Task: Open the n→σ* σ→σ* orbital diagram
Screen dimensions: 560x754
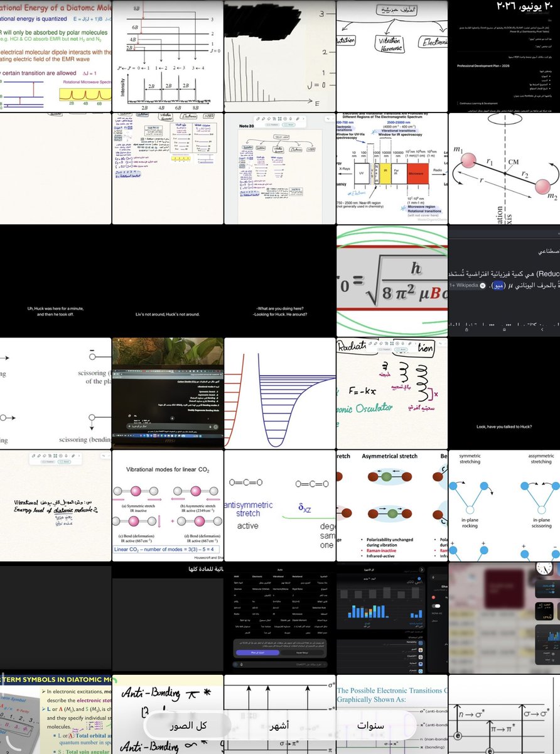Action: tap(504, 714)
